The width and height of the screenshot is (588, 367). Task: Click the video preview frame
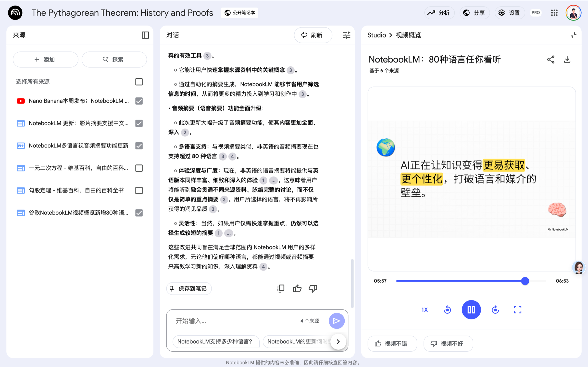pos(471,179)
